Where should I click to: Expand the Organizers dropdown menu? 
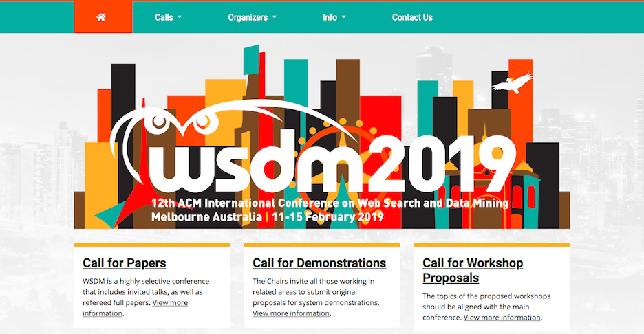[253, 17]
